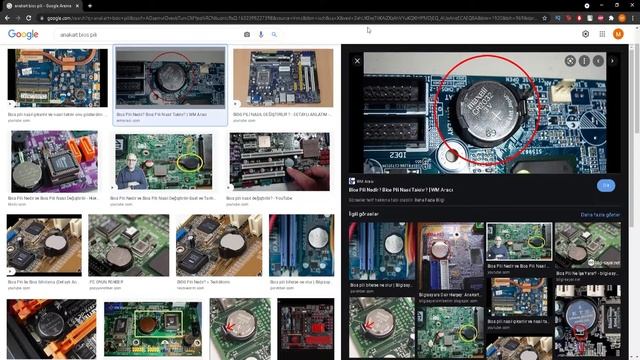The height and width of the screenshot is (360, 640).
Task: Click 'Daha fazla göster' link
Action: pos(600,214)
